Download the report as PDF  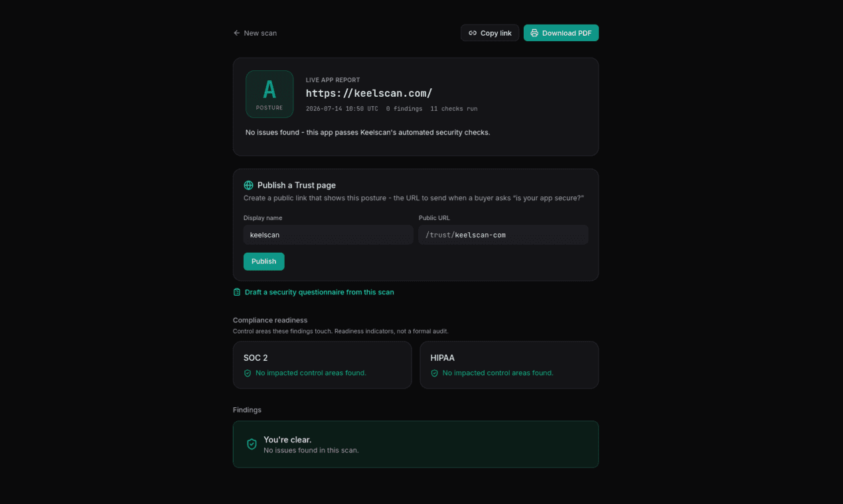tap(561, 33)
